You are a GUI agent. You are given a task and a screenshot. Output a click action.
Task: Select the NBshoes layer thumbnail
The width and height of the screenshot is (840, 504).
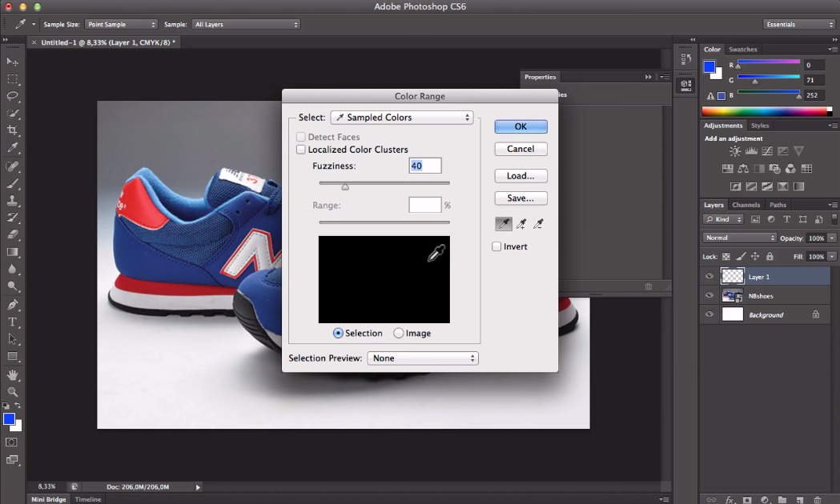733,295
